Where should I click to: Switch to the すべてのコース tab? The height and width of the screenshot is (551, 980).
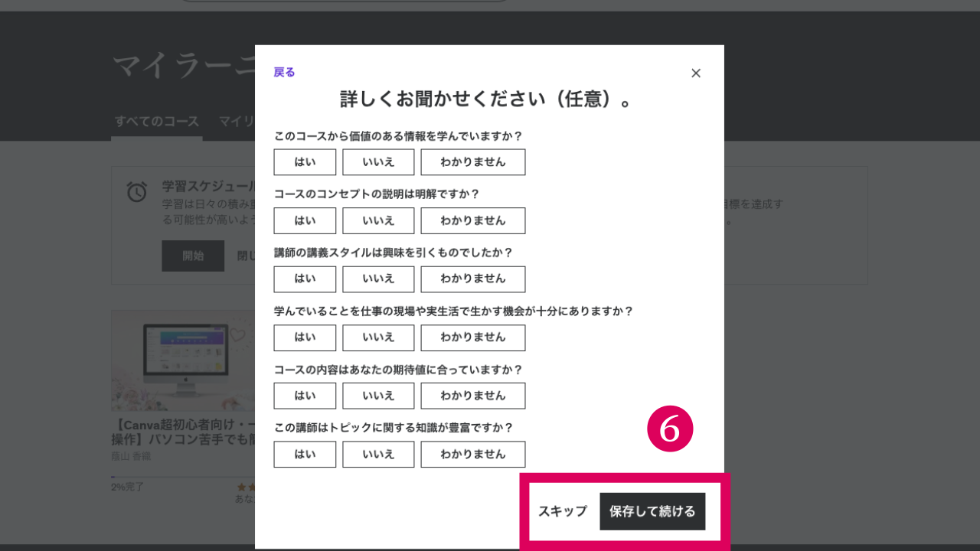[x=156, y=121]
